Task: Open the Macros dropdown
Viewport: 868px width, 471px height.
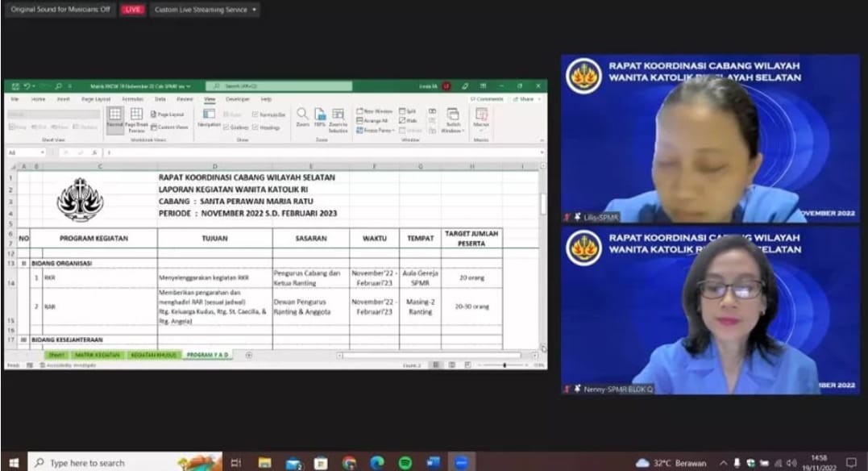Action: [481, 118]
